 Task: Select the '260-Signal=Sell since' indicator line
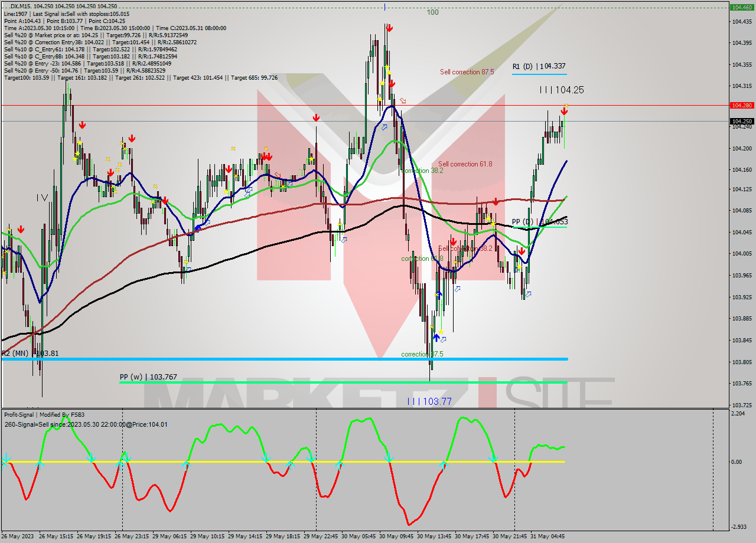tap(86, 424)
